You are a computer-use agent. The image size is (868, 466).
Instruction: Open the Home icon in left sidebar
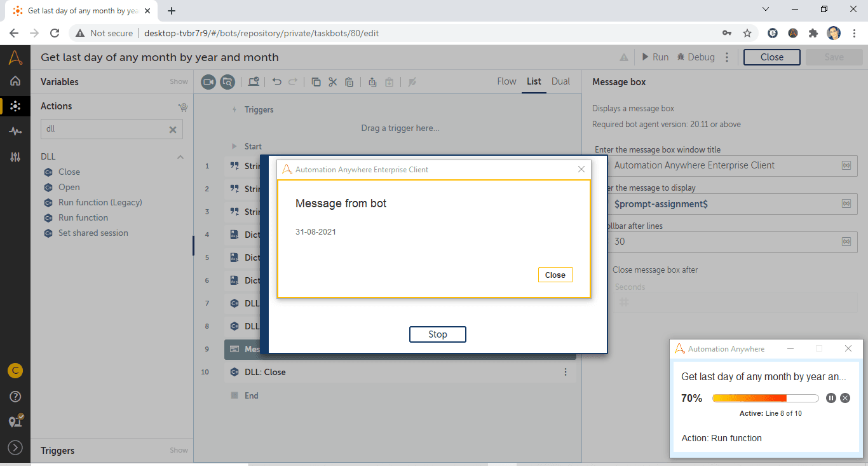click(x=15, y=81)
